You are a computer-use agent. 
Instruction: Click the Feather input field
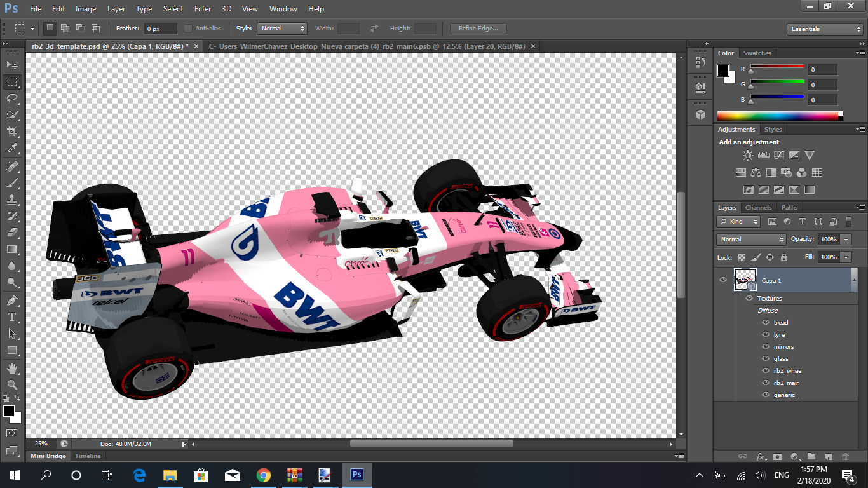tap(161, 29)
